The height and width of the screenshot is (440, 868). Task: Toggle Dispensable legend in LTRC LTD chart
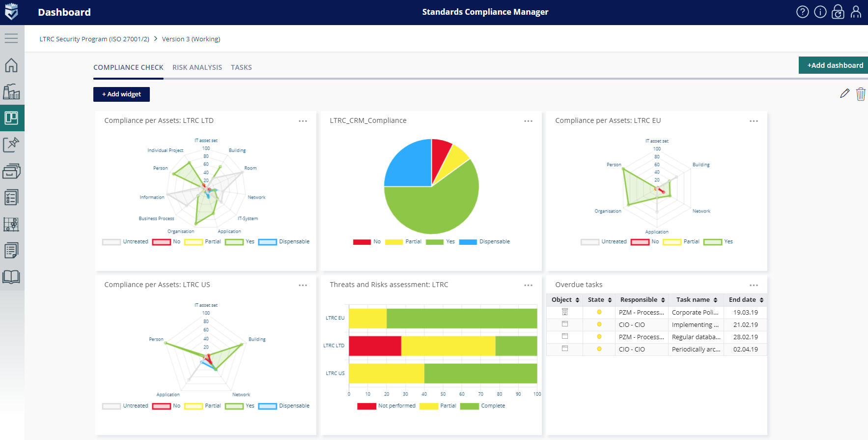[284, 242]
